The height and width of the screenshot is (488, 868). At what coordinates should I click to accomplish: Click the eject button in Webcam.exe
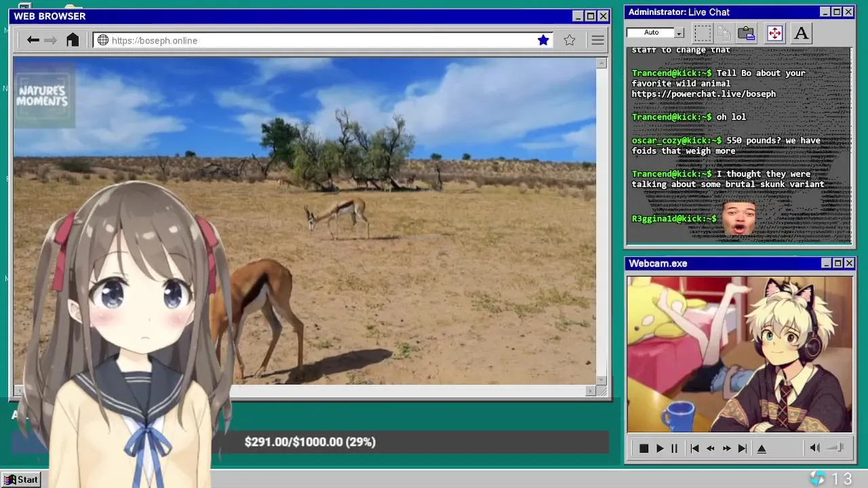[762, 448]
